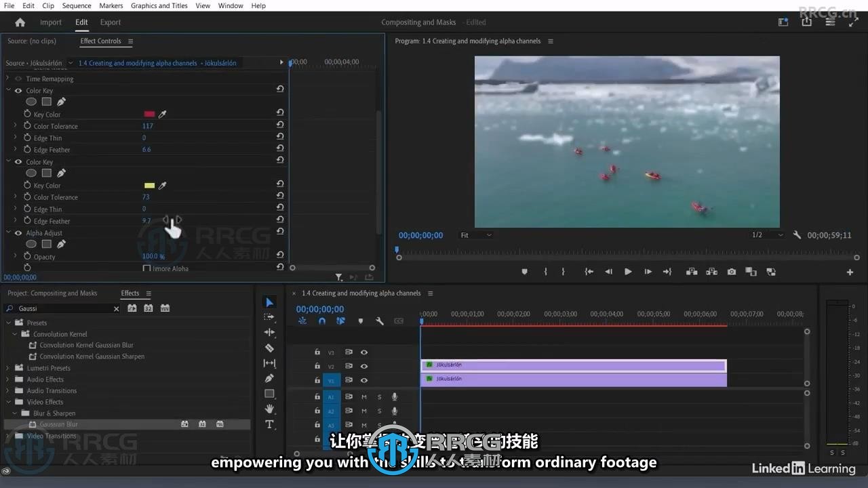This screenshot has width=868, height=488.
Task: Select the Type tool
Action: pos(269,424)
